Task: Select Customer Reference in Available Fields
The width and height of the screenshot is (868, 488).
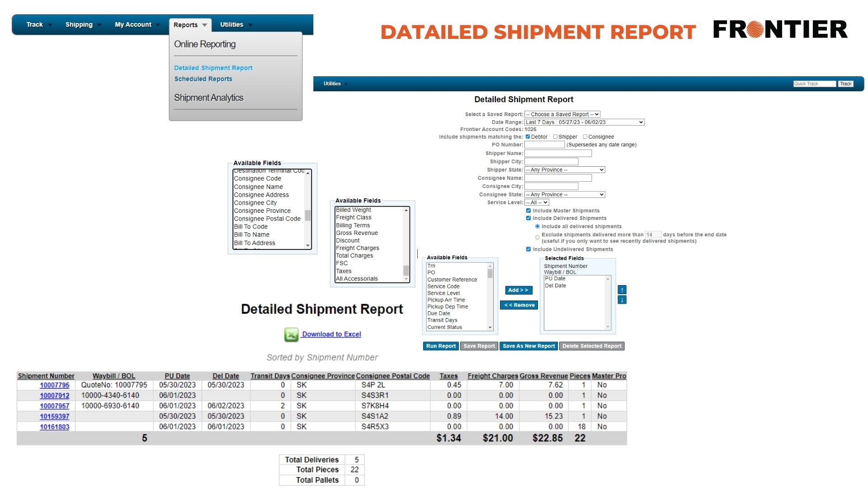Action: (x=452, y=280)
